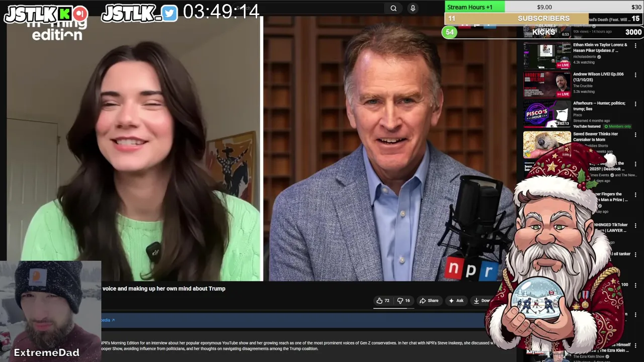
Task: Click the voice search microphone icon
Action: [413, 8]
